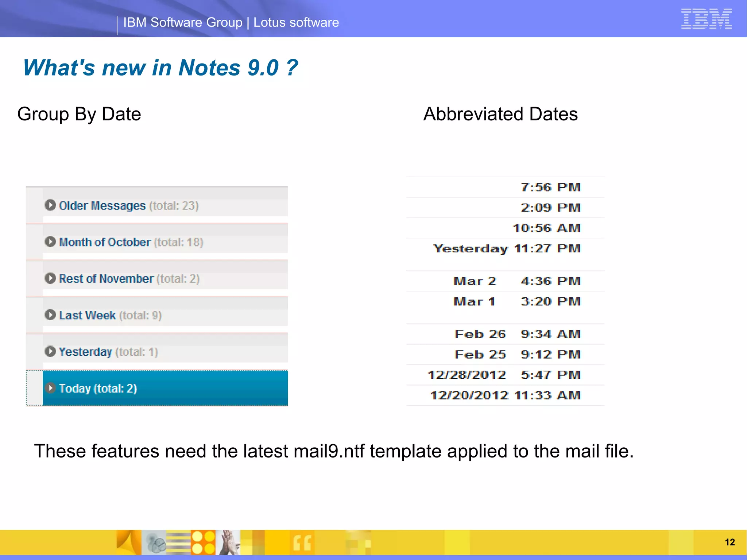Click the quotation marks footer icon
Screen dimensions: 747x560
tap(302, 542)
